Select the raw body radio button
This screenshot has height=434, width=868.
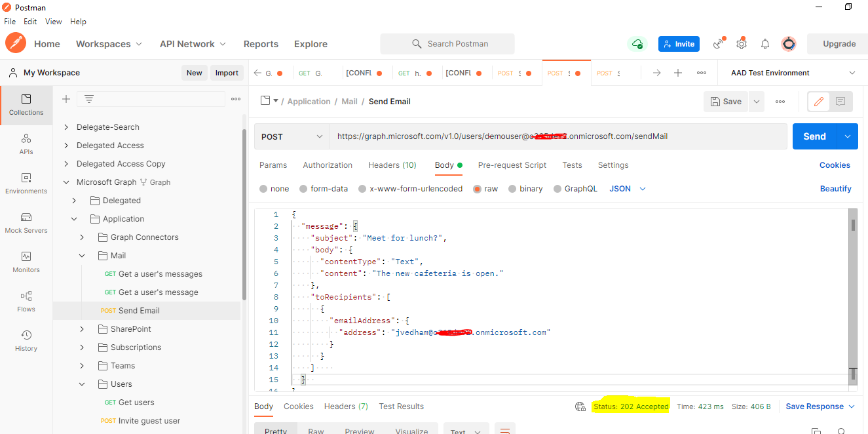pos(478,189)
